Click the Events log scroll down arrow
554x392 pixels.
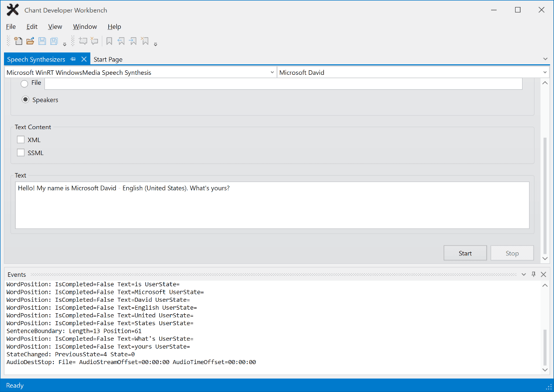tap(545, 370)
